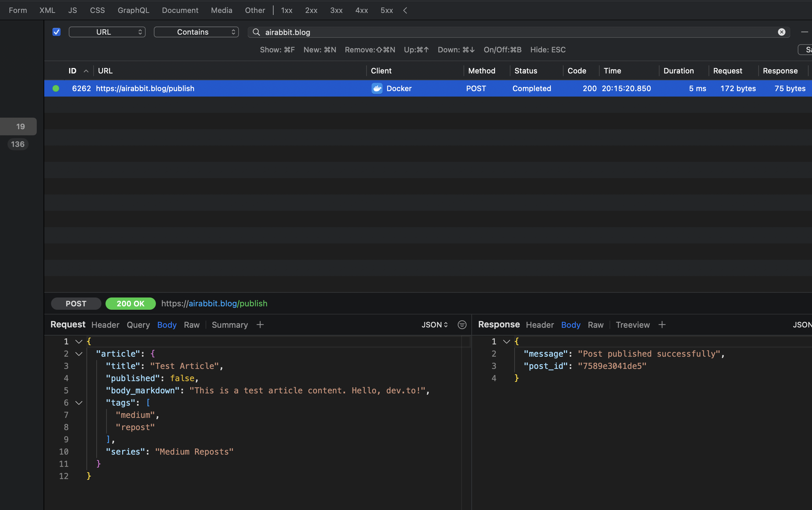Switch to the Request Header tab
This screenshot has height=510, width=812.
105,325
